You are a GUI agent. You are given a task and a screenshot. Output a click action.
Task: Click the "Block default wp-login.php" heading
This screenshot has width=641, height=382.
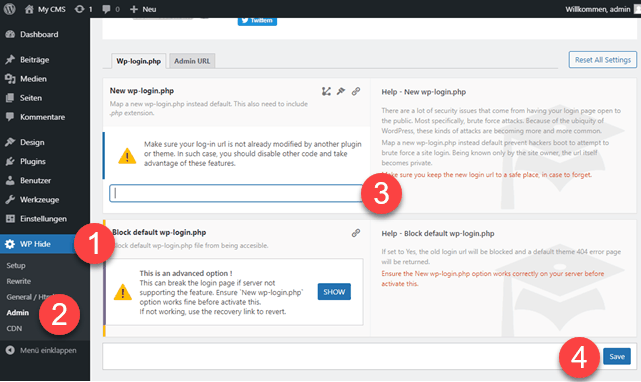pyautogui.click(x=159, y=232)
